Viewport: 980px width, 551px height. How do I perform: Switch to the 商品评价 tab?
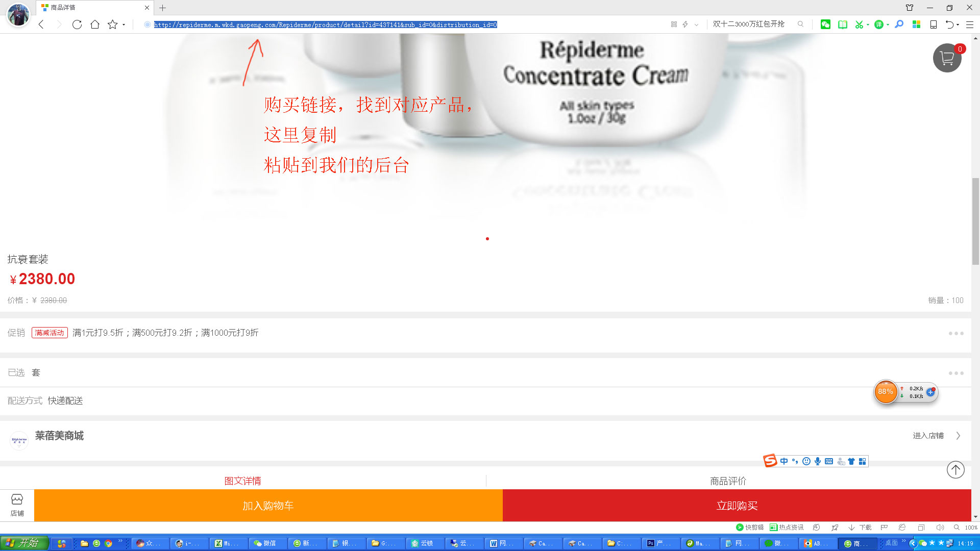[728, 481]
